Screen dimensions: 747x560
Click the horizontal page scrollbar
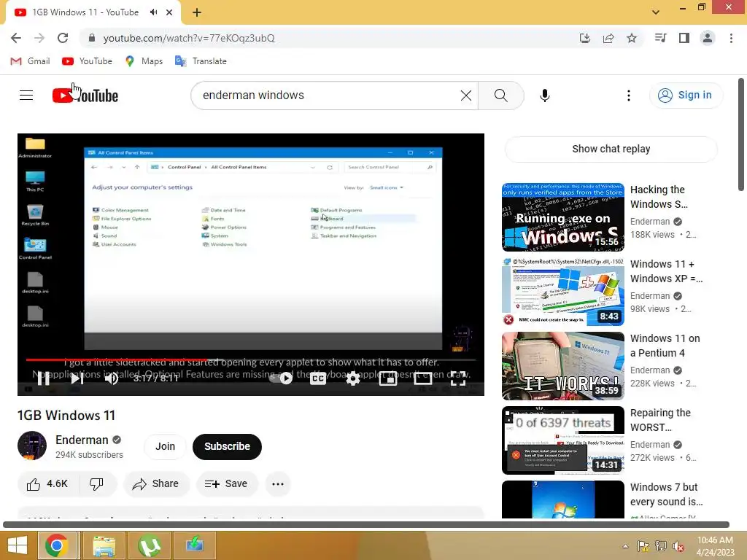(366, 525)
